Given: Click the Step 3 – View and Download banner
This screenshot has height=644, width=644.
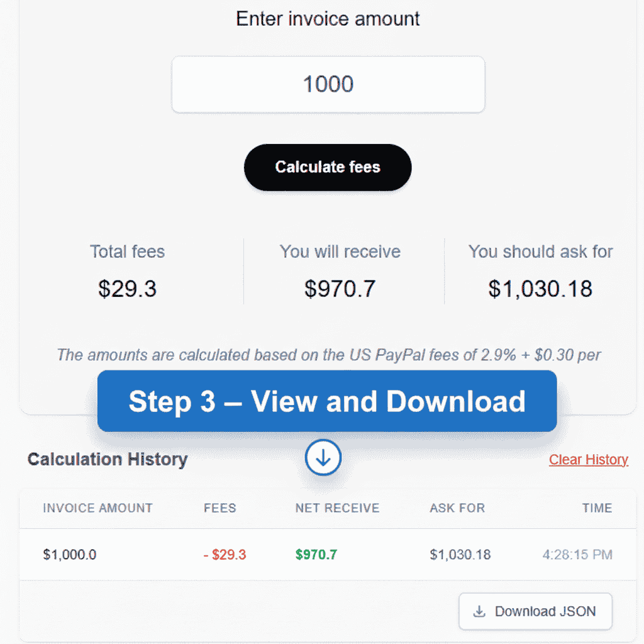Looking at the screenshot, I should pyautogui.click(x=327, y=401).
